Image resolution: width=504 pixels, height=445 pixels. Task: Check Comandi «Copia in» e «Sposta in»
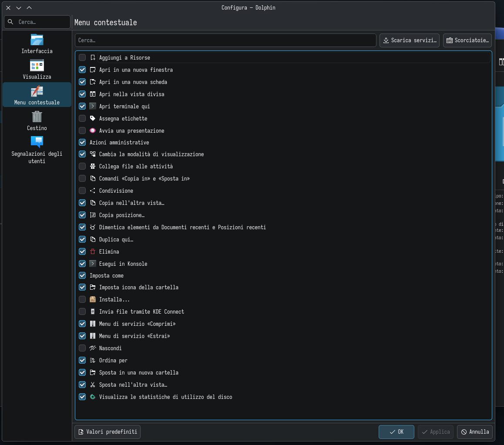click(x=82, y=179)
